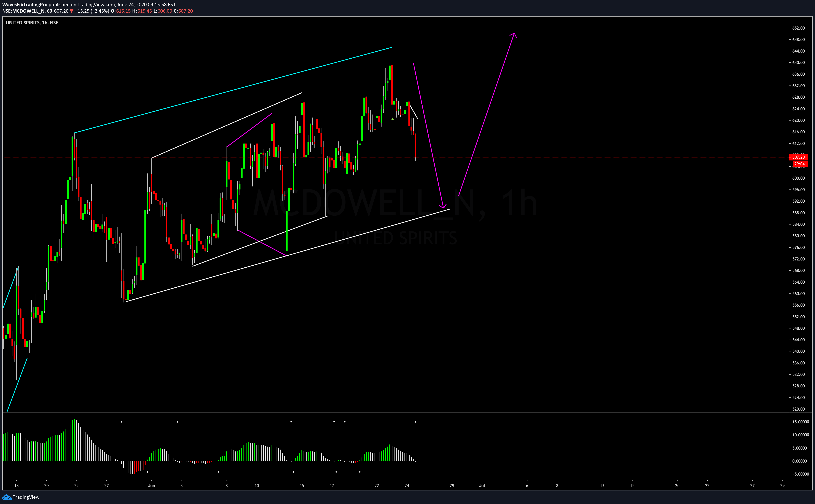Click the red 607.20 current price tag
The height and width of the screenshot is (504, 815).
pyautogui.click(x=798, y=157)
